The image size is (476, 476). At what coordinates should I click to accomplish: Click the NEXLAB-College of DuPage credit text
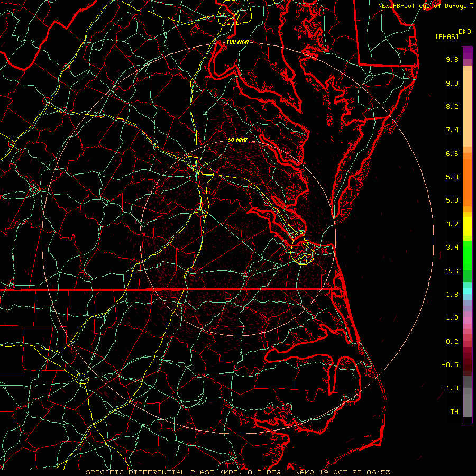(423, 6)
